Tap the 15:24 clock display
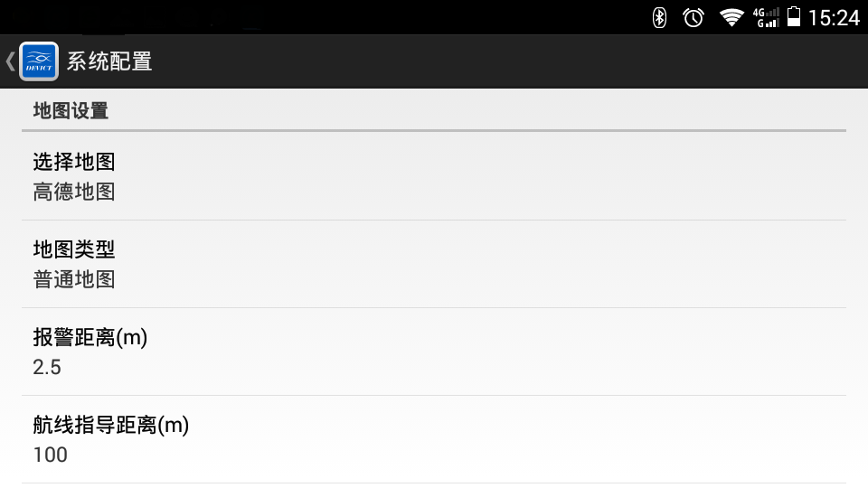The width and height of the screenshot is (868, 488). pyautogui.click(x=834, y=18)
